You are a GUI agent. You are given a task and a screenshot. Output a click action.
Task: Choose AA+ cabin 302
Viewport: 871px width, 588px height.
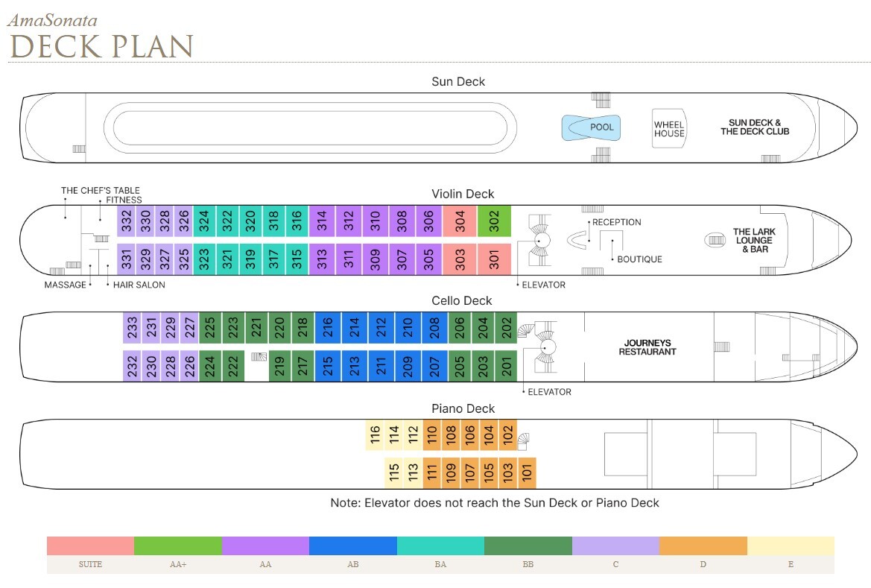tap(494, 221)
